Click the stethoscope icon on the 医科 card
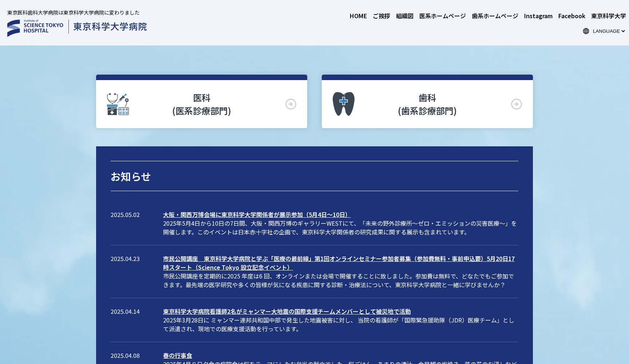The width and height of the screenshot is (629, 364). [x=117, y=104]
